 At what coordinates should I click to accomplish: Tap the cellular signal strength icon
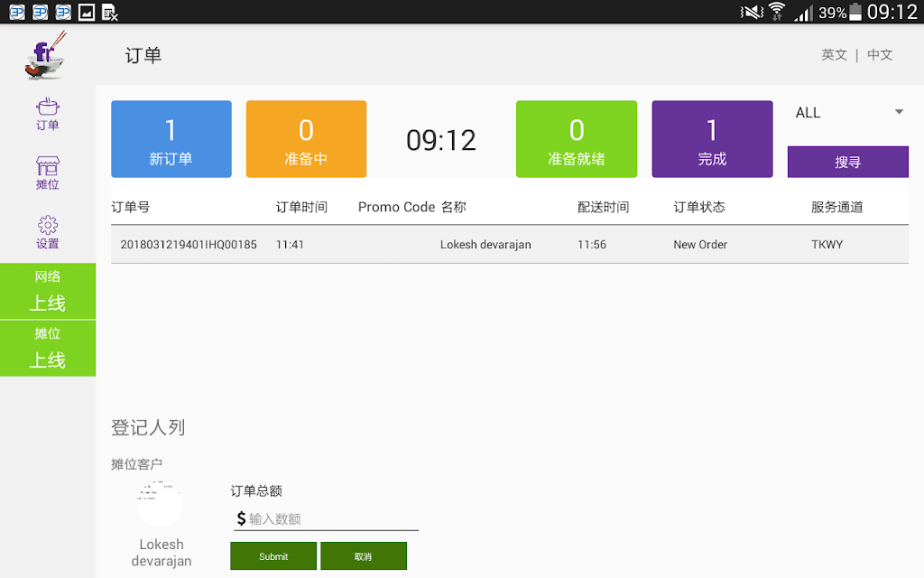(803, 13)
